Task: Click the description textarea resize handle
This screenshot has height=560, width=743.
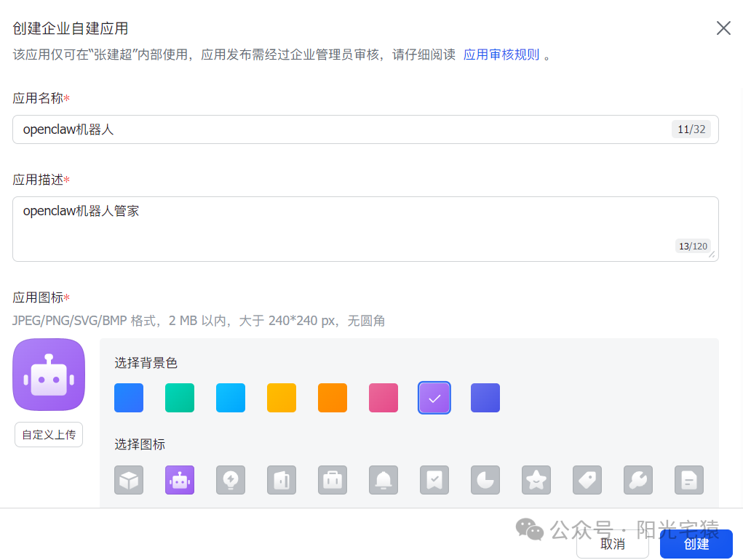Action: pyautogui.click(x=712, y=255)
